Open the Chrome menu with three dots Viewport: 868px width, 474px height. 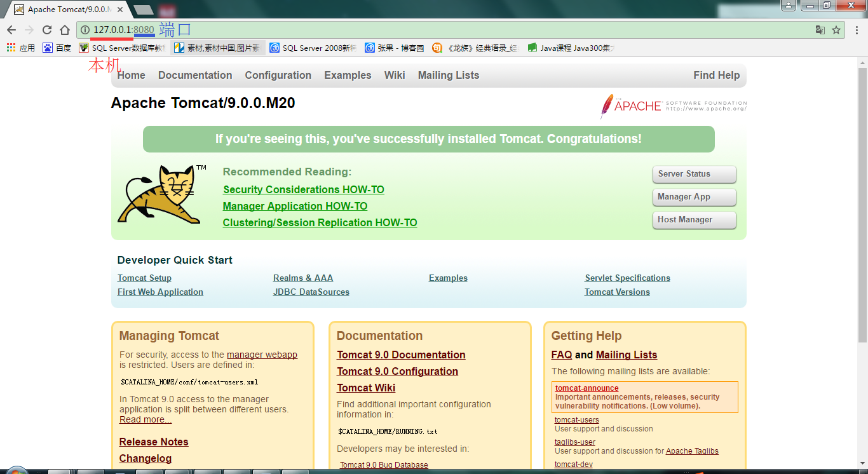pos(857,30)
